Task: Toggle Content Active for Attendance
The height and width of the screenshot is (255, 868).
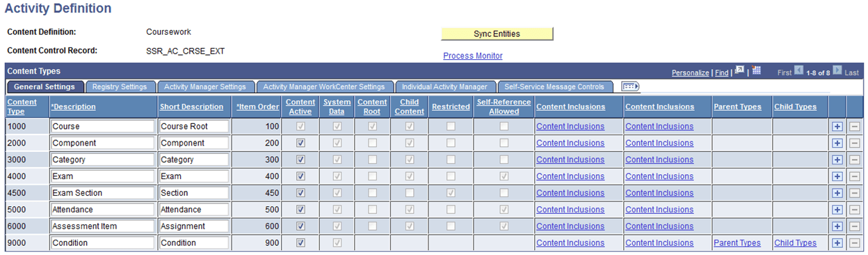Action: [300, 210]
